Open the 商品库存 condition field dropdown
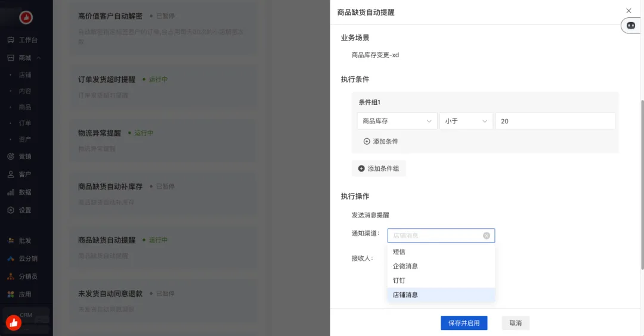The height and width of the screenshot is (336, 644). coord(397,121)
